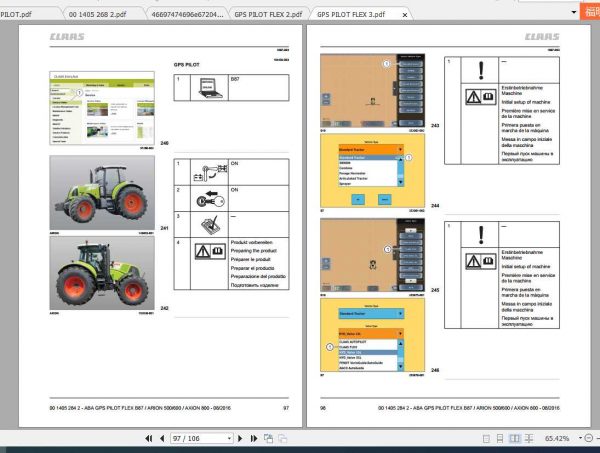600x453 pixels.
Task: Switch to the PILOT.pdf tab
Action: (29, 15)
